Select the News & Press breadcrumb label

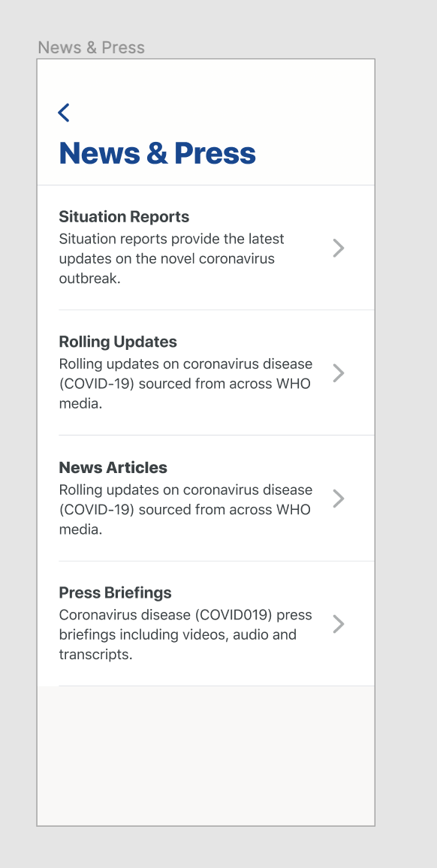[x=91, y=47]
